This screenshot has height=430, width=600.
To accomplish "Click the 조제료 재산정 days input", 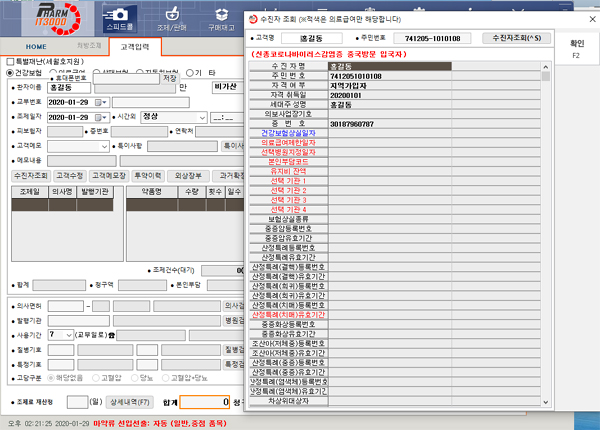I will click(78, 402).
